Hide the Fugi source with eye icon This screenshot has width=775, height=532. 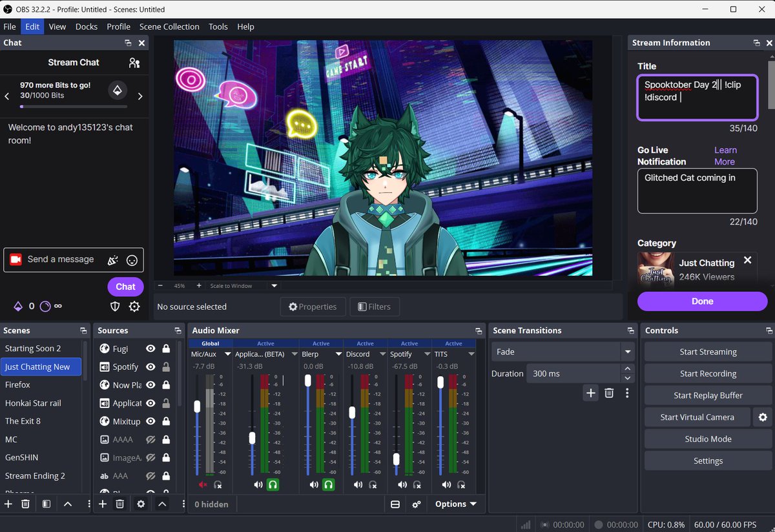[150, 349]
